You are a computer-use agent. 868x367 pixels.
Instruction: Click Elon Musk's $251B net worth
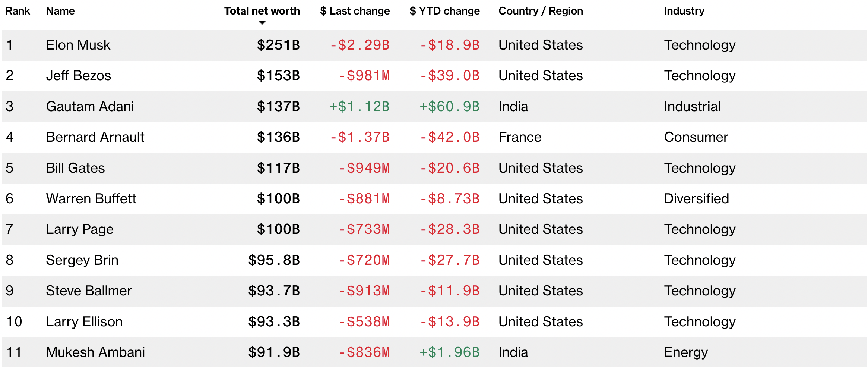point(278,45)
